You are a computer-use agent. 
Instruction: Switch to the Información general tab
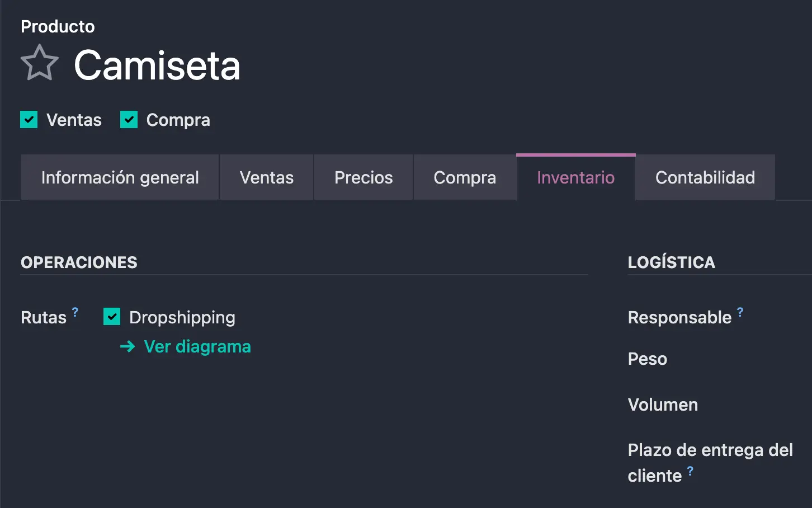(119, 177)
